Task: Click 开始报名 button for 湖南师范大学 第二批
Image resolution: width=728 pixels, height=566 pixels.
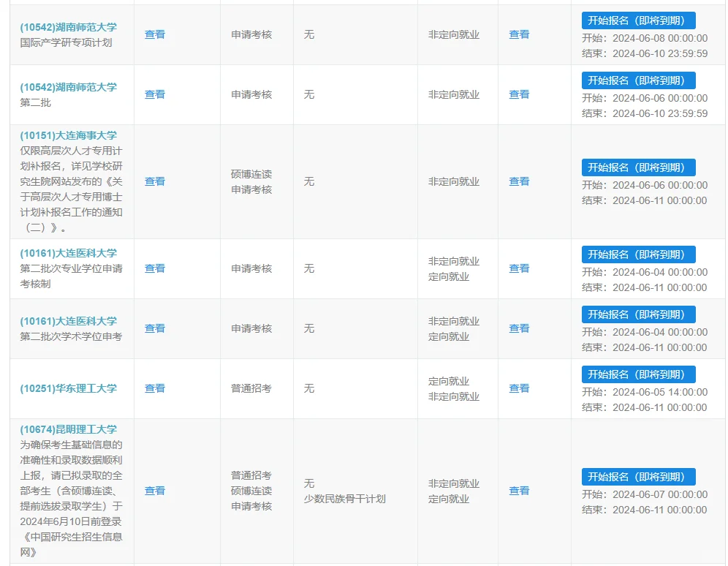Action: (x=638, y=80)
